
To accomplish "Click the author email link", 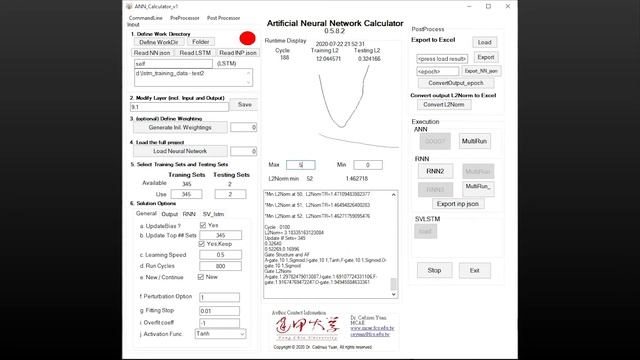I will [x=369, y=334].
